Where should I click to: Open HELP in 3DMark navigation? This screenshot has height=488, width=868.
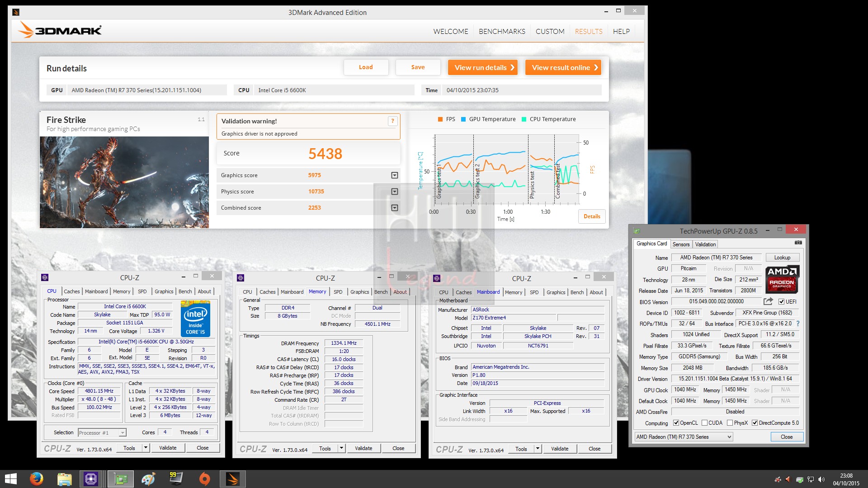pyautogui.click(x=621, y=31)
